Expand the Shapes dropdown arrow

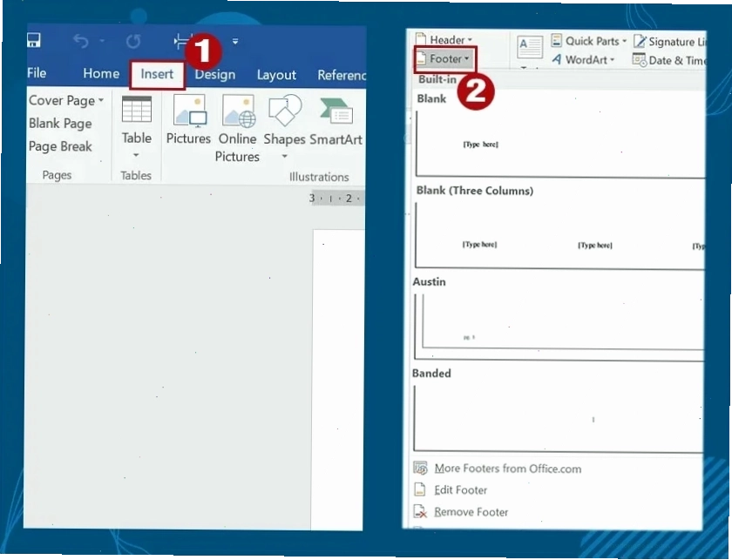[x=284, y=157]
